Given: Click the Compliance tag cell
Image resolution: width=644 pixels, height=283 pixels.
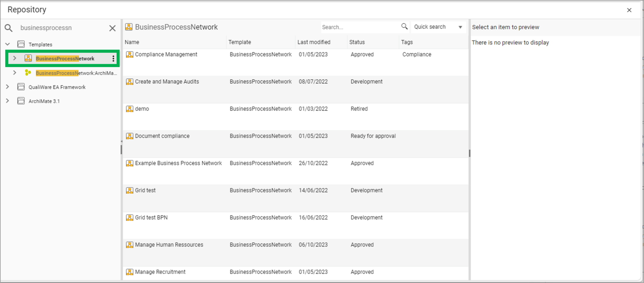Looking at the screenshot, I should pyautogui.click(x=417, y=54).
